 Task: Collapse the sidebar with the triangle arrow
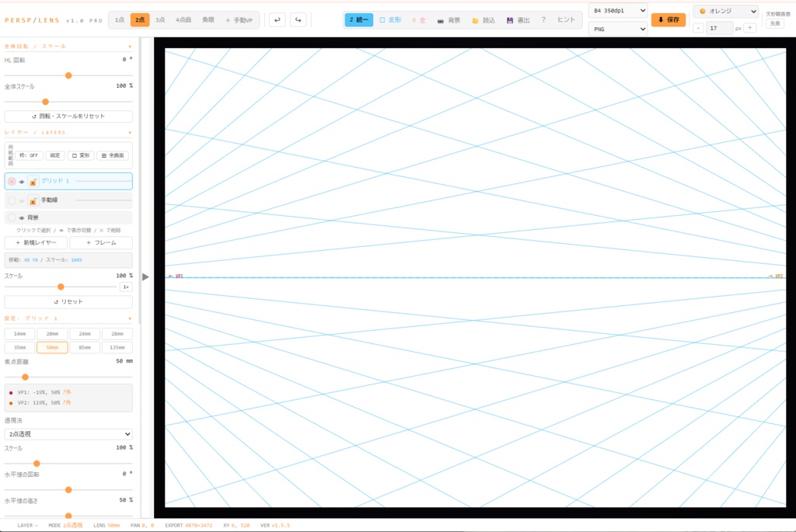[x=145, y=277]
